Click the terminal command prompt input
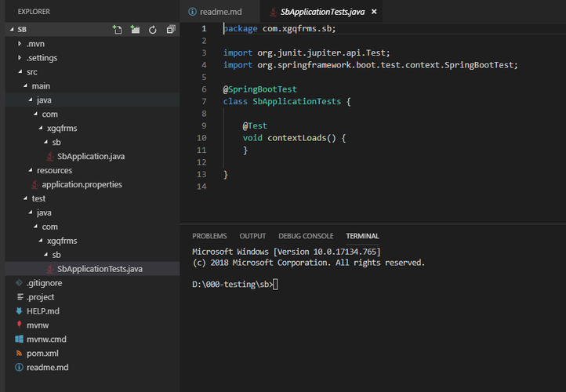566x392 pixels. (x=275, y=285)
